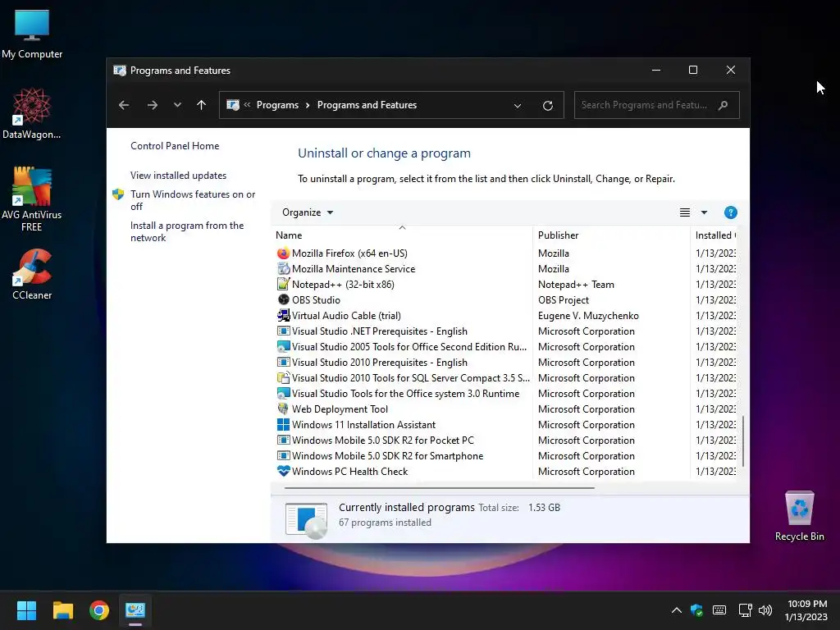Click the OBS Project publisher cell
This screenshot has width=840, height=630.
tap(563, 300)
